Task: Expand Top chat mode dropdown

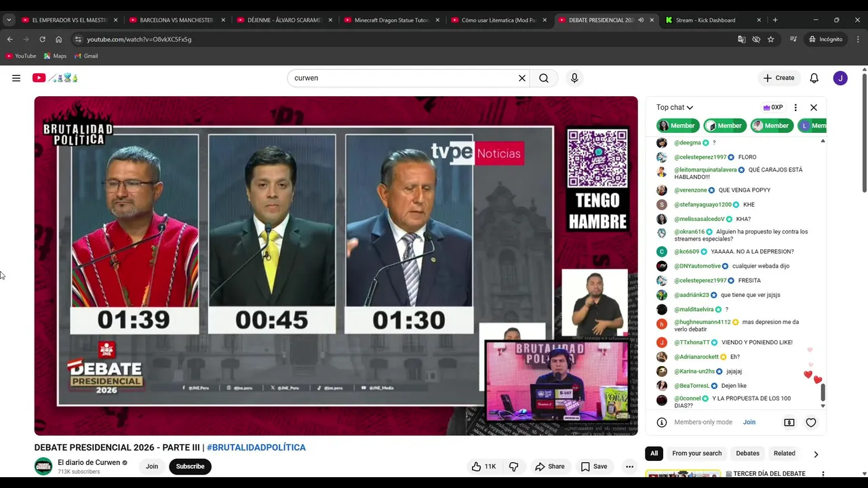Action: pyautogui.click(x=675, y=107)
